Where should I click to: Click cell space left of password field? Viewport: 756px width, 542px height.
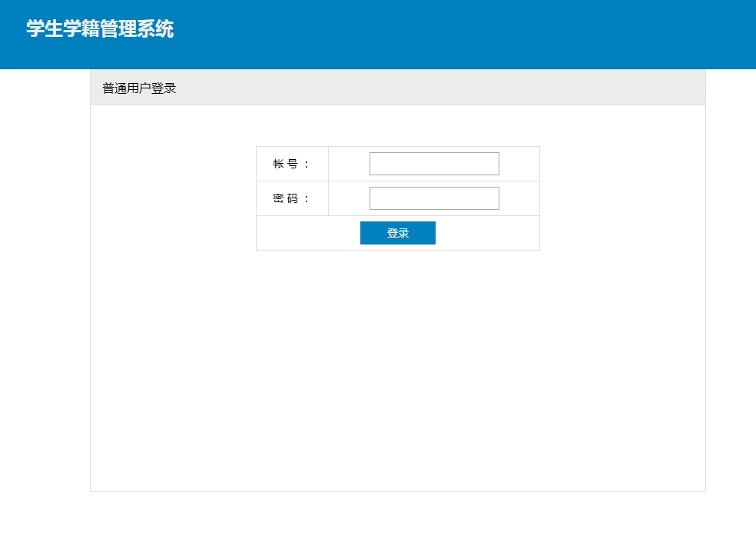349,198
